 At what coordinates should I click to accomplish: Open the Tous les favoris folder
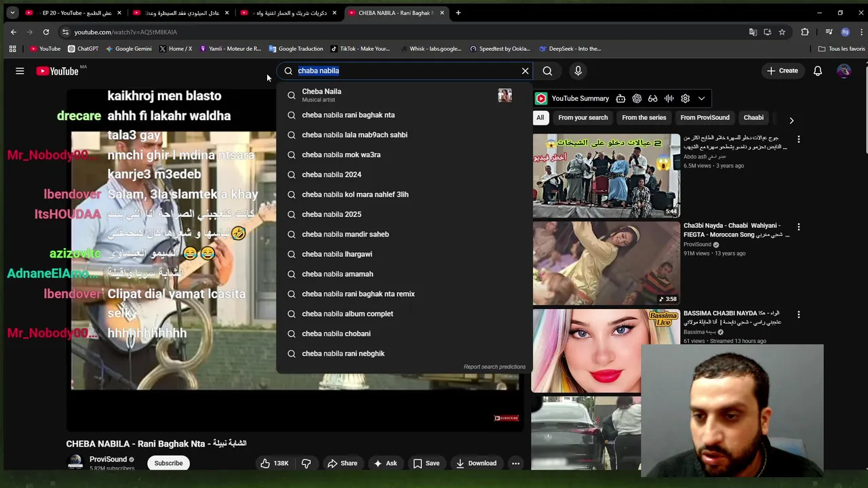click(x=842, y=49)
